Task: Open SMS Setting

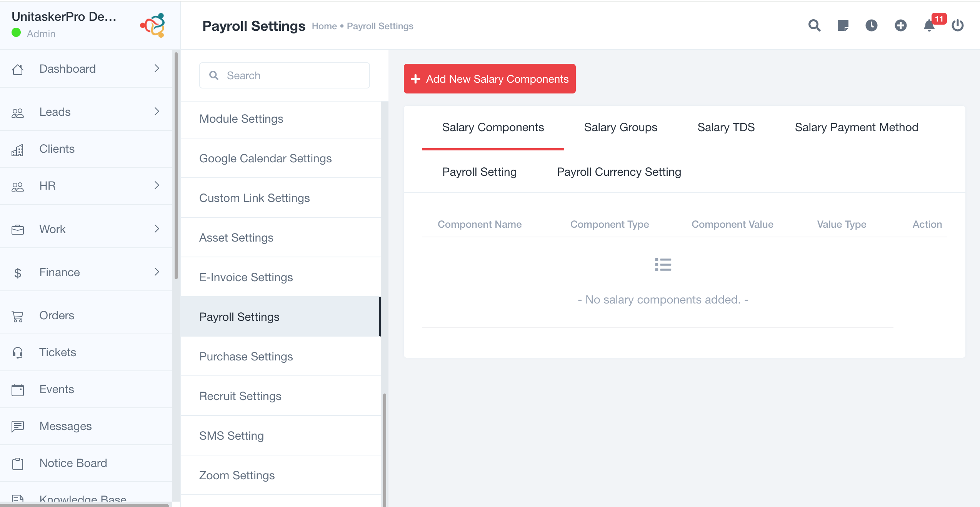Action: tap(280, 436)
